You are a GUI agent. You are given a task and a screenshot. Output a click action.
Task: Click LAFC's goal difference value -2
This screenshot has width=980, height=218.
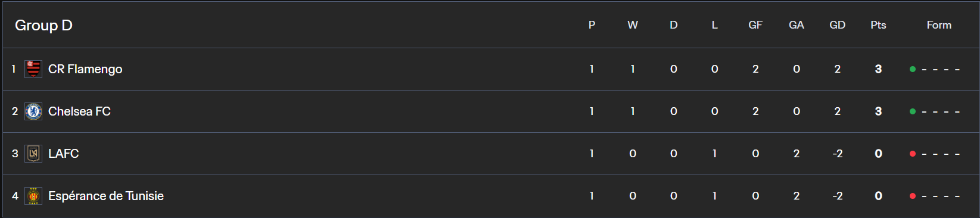coord(837,154)
